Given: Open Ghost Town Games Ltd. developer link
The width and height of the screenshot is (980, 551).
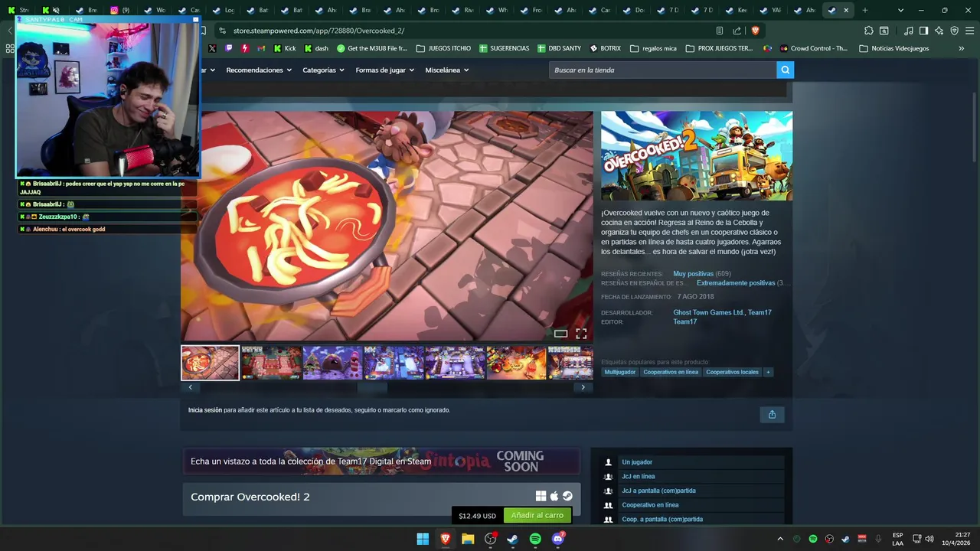Looking at the screenshot, I should pos(708,312).
